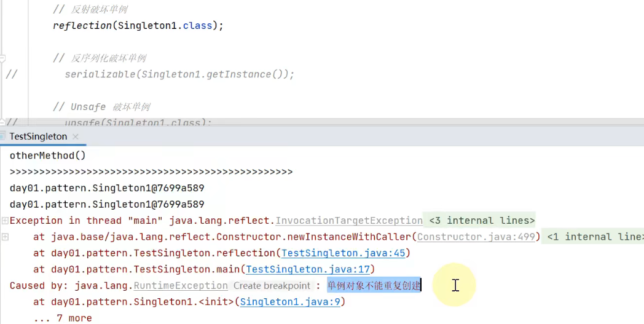Open the TestSingleton.java:17 link
This screenshot has width=644, height=324.
(x=308, y=270)
